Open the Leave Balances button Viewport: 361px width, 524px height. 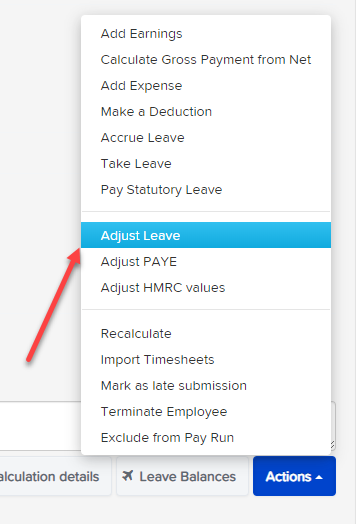[183, 476]
